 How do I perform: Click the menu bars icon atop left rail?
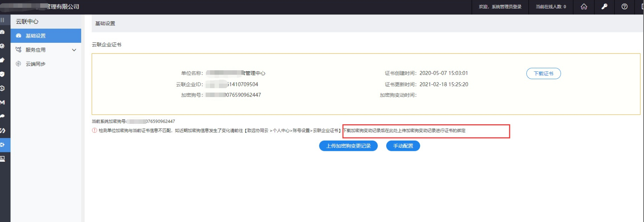point(2,20)
